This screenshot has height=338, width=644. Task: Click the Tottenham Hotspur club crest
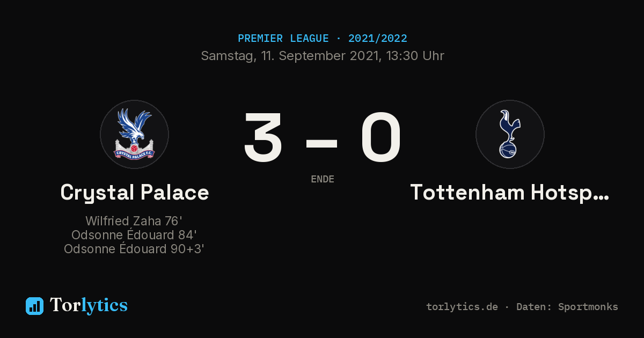(x=510, y=134)
